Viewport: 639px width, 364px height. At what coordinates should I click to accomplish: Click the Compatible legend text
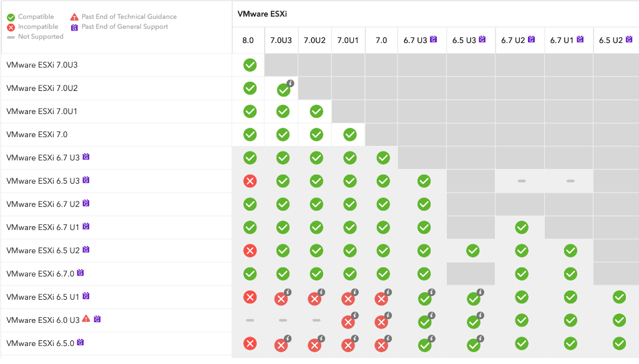point(36,17)
